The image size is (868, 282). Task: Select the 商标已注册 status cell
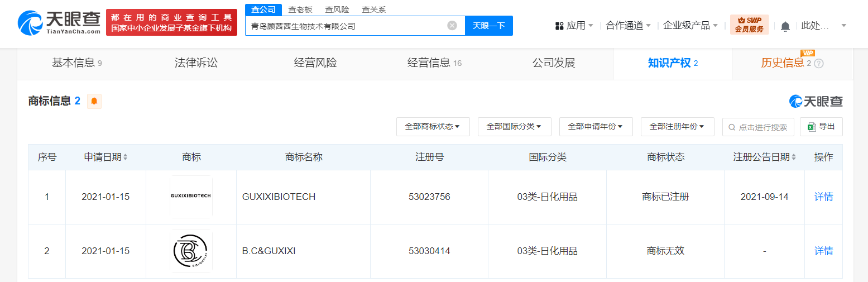tap(665, 197)
